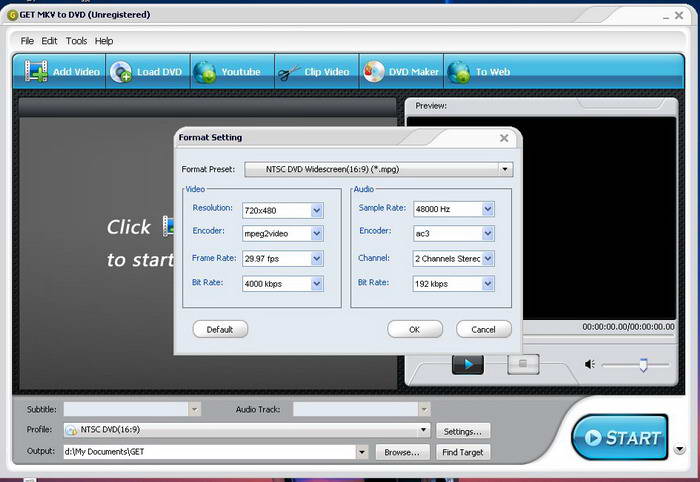Close the Format Setting dialog
This screenshot has width=700, height=482.
504,138
